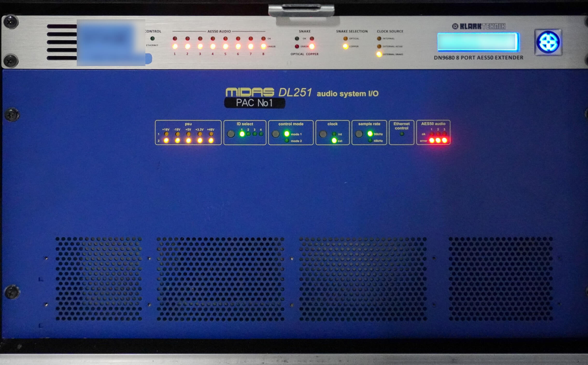Push the ID select button
The height and width of the screenshot is (365, 588).
(231, 134)
